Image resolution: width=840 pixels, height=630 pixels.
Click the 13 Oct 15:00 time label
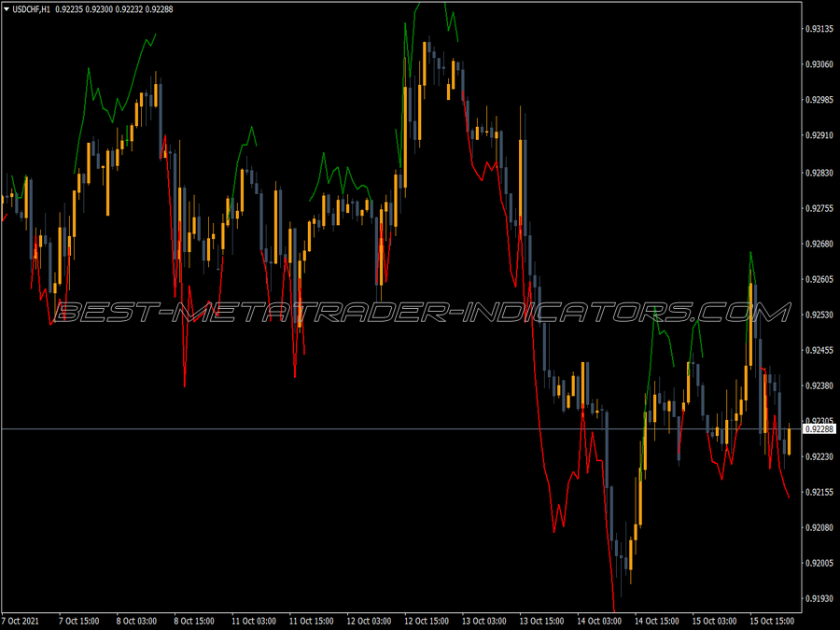[541, 621]
